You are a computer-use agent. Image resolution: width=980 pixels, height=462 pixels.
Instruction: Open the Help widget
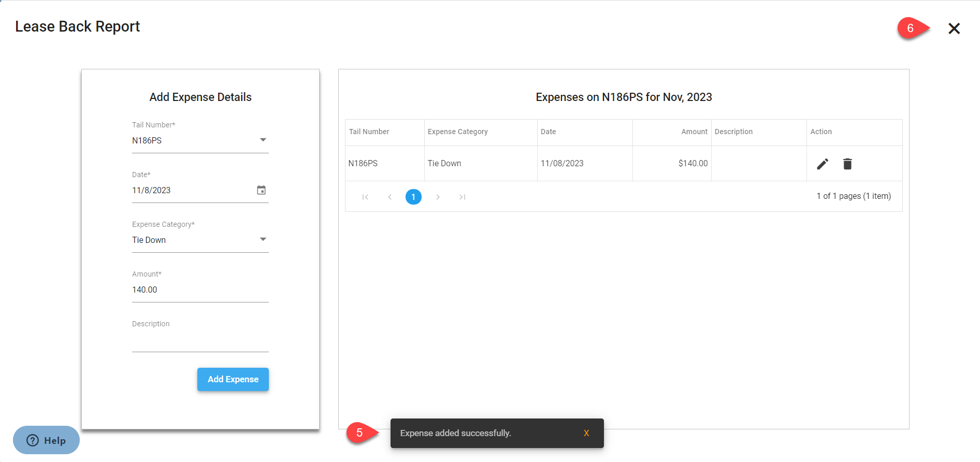point(46,440)
